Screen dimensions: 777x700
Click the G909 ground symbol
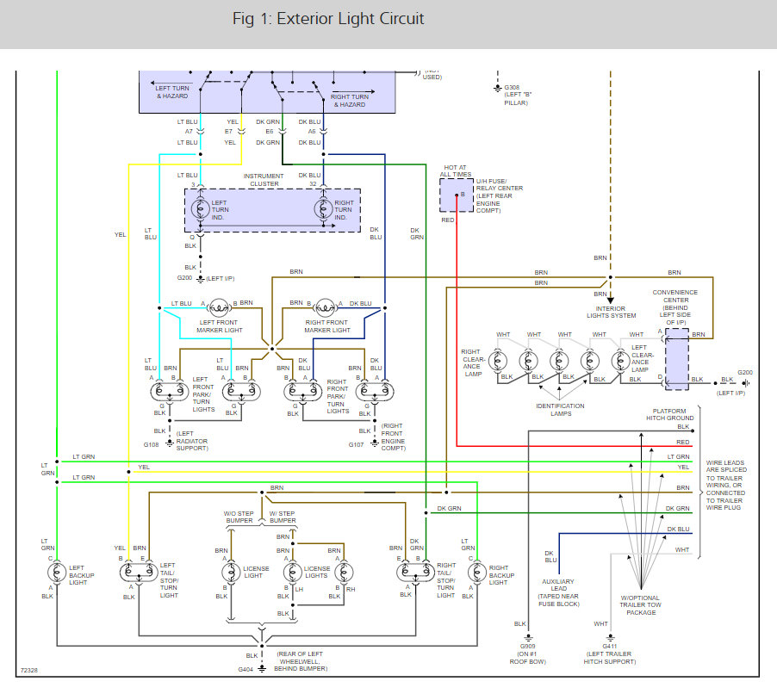pyautogui.click(x=528, y=638)
